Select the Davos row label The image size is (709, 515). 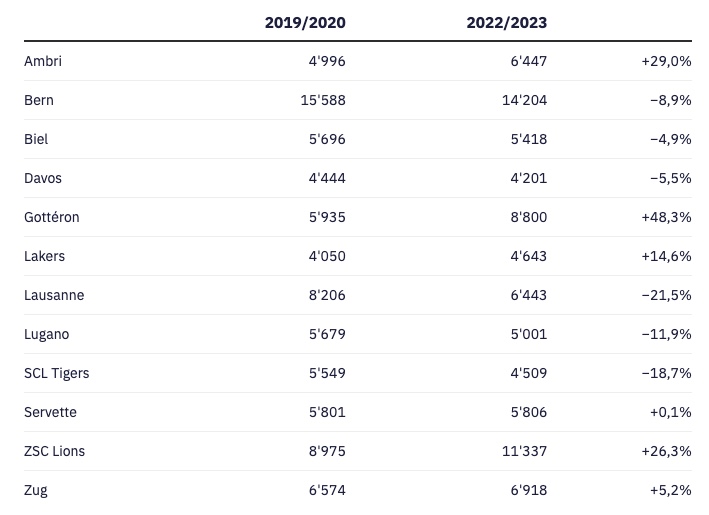coord(43,178)
